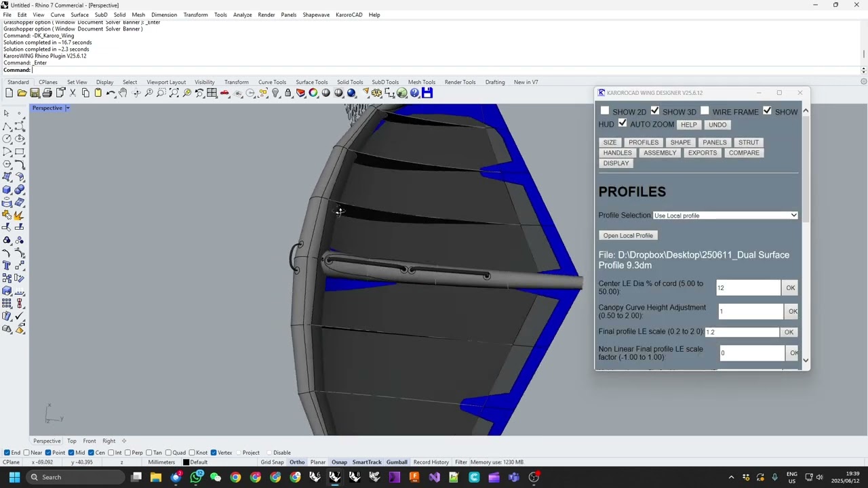Disable the End osnap checkbox
Screen dimensions: 868x488
(7, 453)
